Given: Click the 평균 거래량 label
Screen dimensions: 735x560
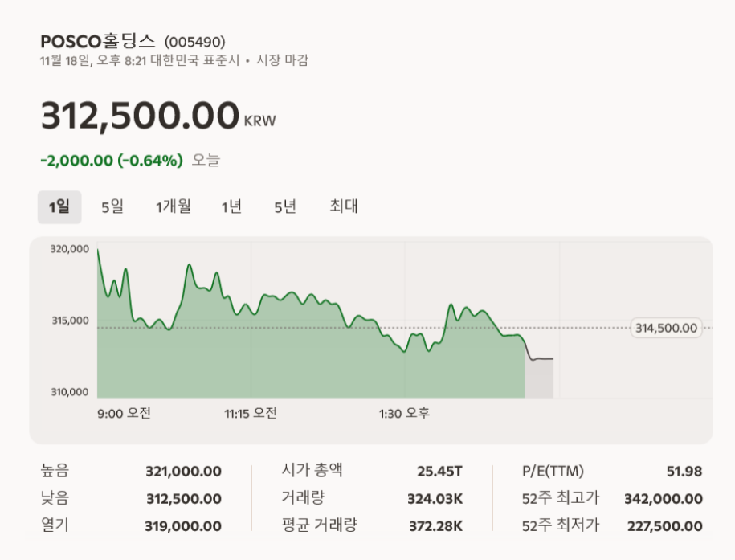Looking at the screenshot, I should (319, 525).
